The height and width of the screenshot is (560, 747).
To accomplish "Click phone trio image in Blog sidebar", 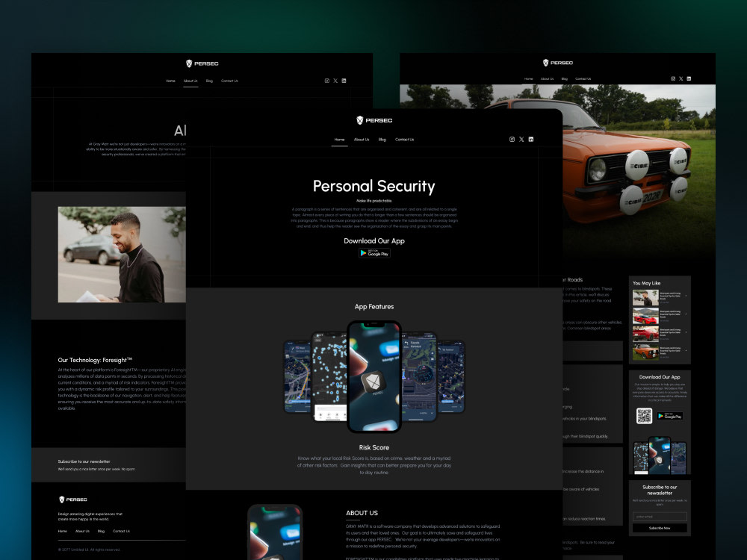I will tap(660, 455).
